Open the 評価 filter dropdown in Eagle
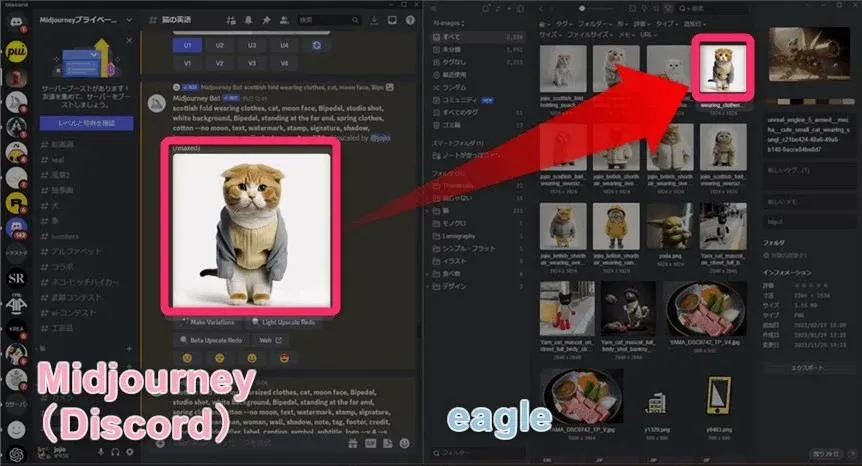The width and height of the screenshot is (862, 466). [640, 24]
